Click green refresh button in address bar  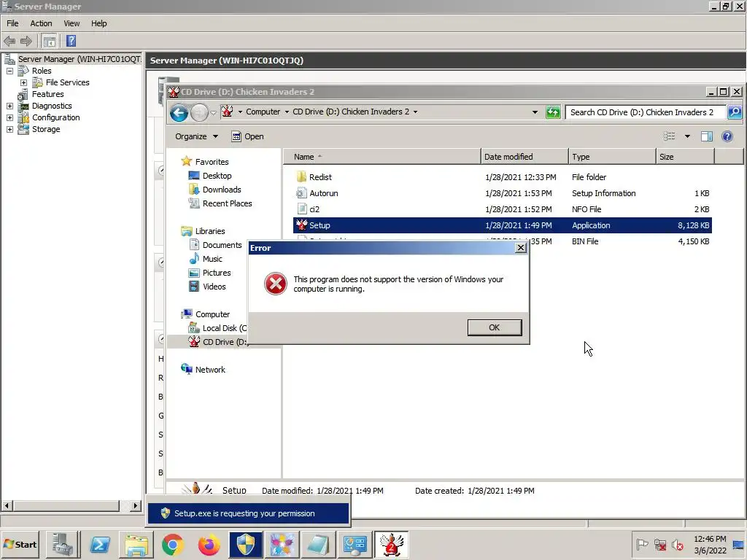pos(553,112)
